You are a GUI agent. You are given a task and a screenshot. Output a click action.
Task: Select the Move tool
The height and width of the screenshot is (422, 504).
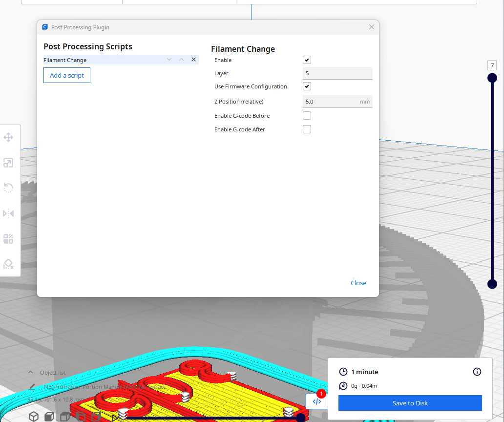[x=8, y=137]
